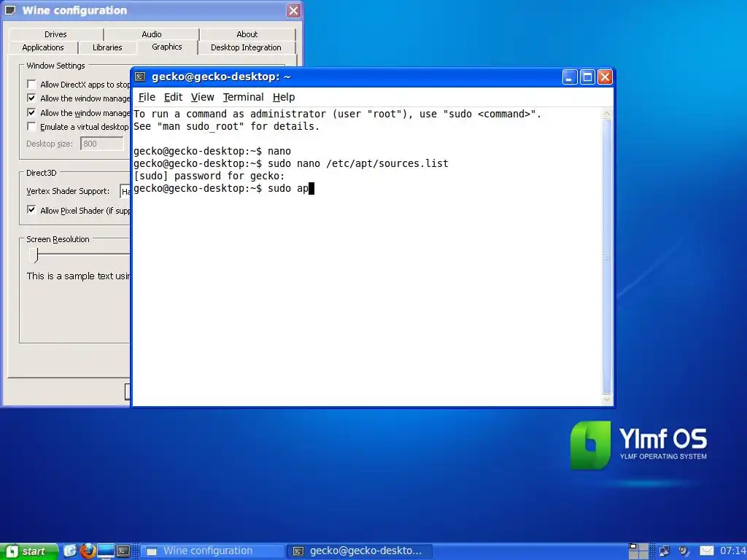Viewport: 747px width, 560px height.
Task: Toggle first 'Allow the window manager' checkbox
Action: pyautogui.click(x=31, y=98)
